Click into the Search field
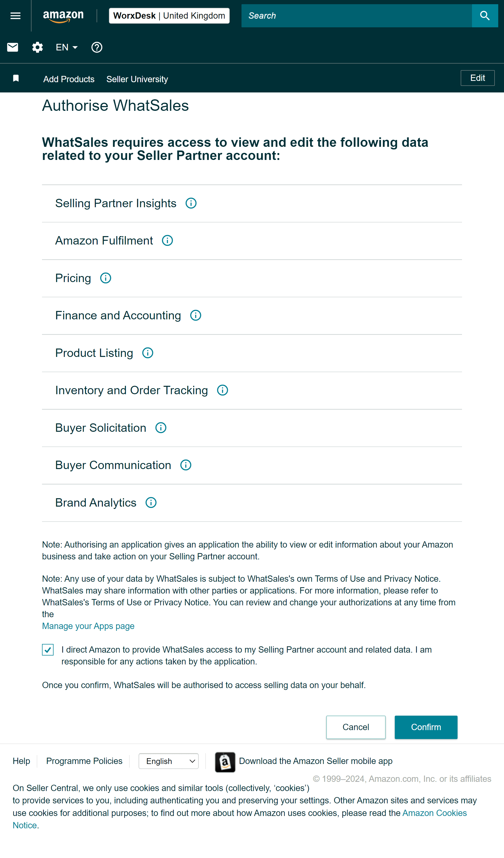504x858 pixels. tap(356, 16)
